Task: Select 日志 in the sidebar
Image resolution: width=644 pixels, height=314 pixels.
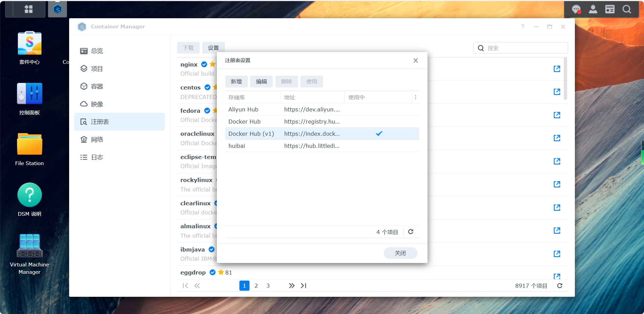Action: point(119,157)
